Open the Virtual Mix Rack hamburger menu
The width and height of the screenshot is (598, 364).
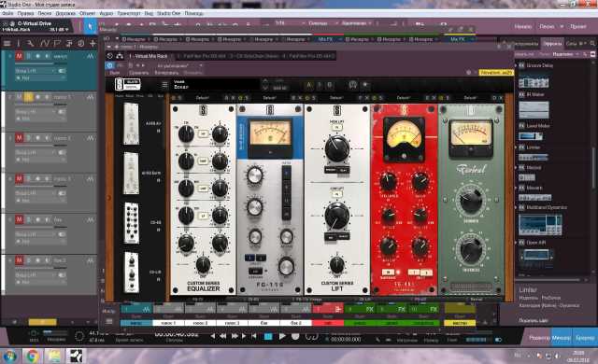coord(164,85)
